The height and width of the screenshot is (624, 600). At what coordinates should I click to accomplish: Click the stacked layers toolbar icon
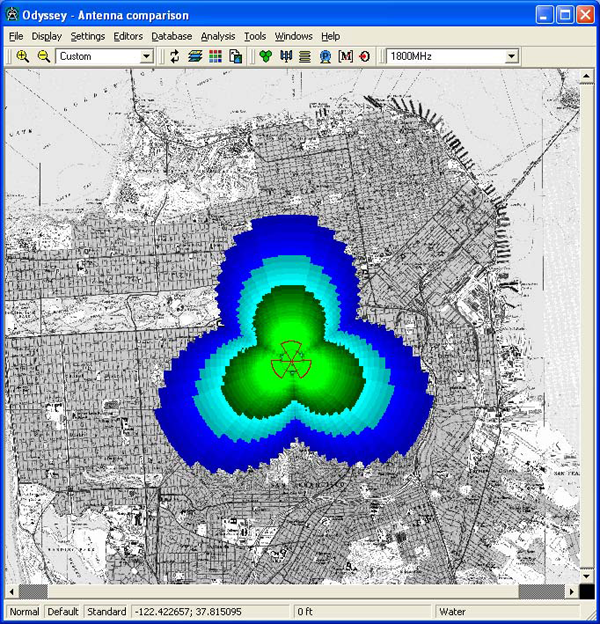pyautogui.click(x=195, y=57)
